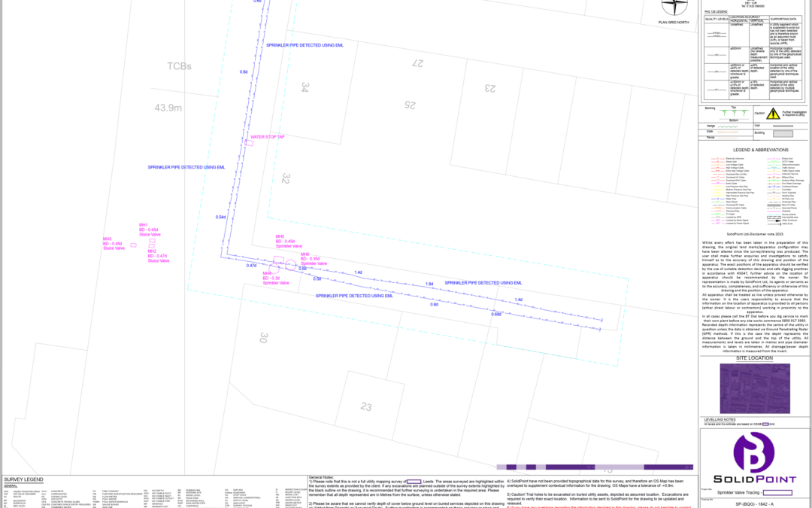The width and height of the screenshot is (812, 508).
Task: Click the 'TCBs' map label
Action: [179, 66]
